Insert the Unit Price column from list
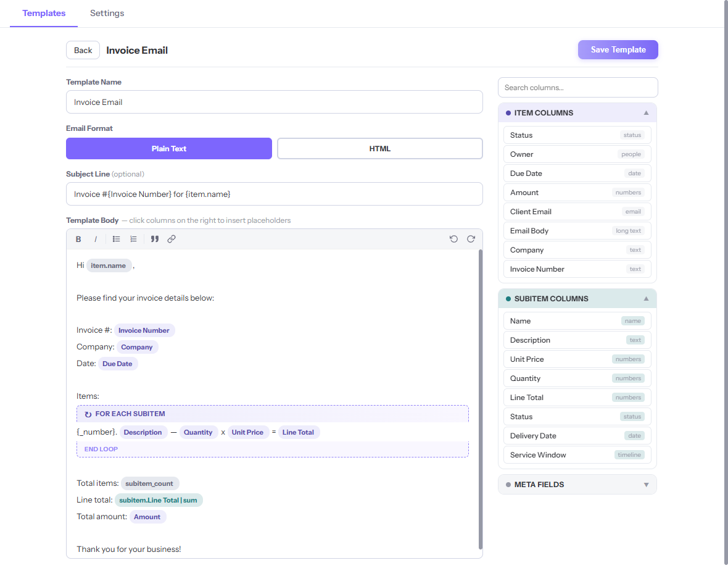This screenshot has width=728, height=568. (577, 359)
